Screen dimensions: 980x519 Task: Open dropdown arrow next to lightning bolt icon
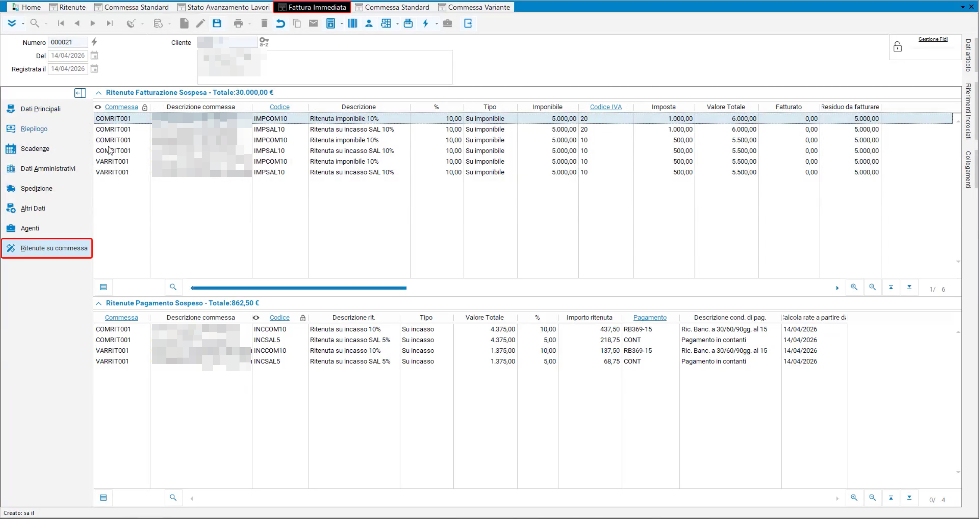coord(436,24)
